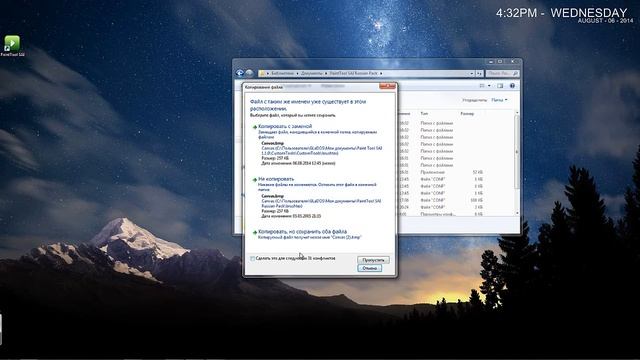This screenshot has width=640, height=360.
Task: Click the Explorer vertical scrollbar thumb
Action: [x=517, y=151]
